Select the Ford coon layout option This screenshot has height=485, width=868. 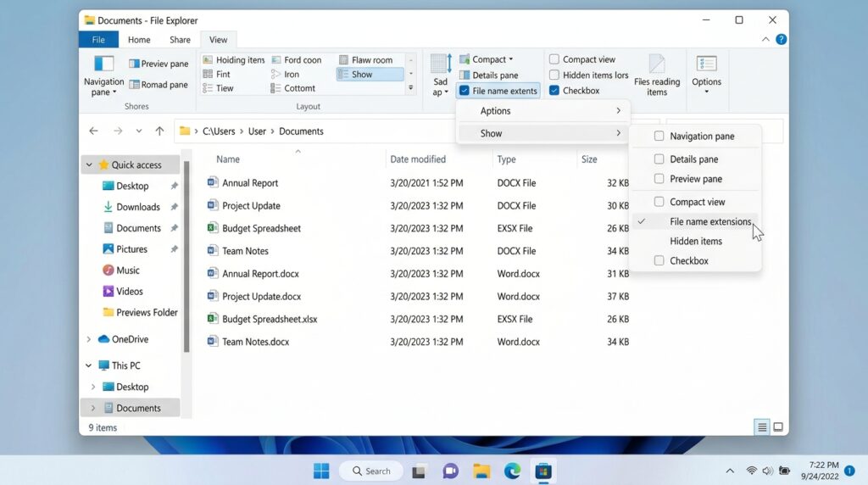pos(296,60)
